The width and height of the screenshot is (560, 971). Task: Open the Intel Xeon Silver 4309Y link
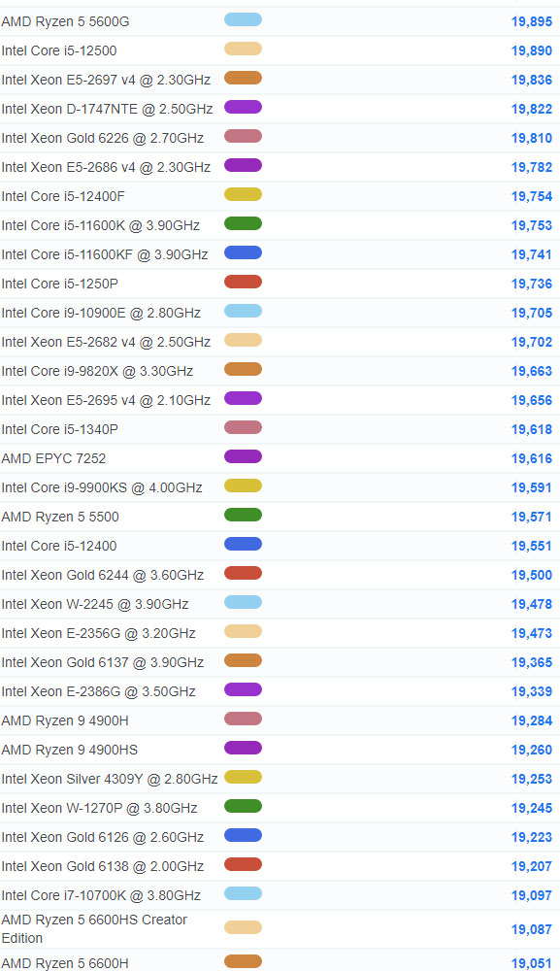(x=110, y=779)
